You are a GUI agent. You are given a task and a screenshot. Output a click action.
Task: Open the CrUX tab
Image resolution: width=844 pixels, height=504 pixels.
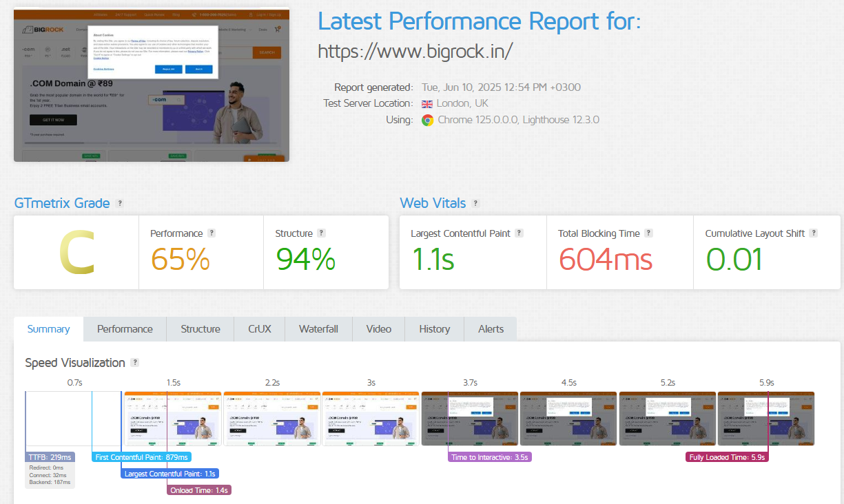pyautogui.click(x=260, y=329)
